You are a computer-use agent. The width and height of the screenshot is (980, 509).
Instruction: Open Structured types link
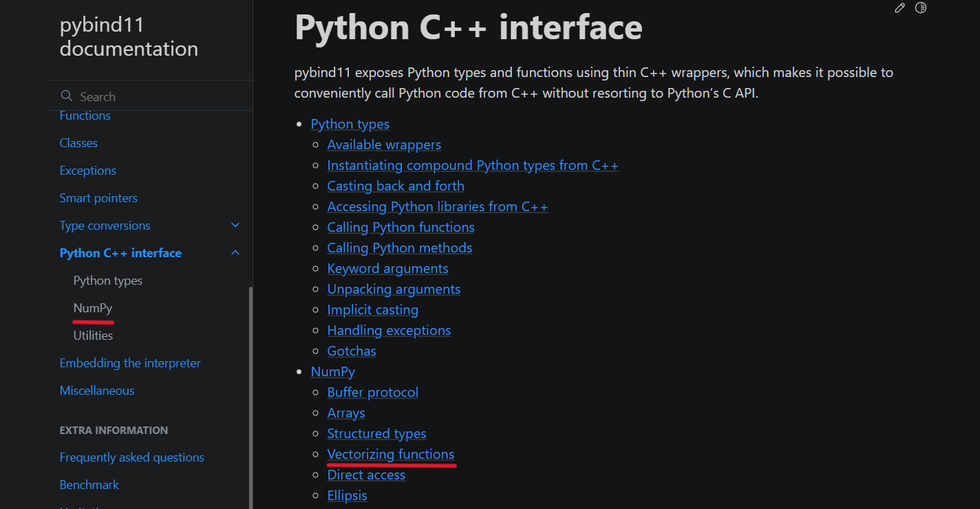[376, 433]
